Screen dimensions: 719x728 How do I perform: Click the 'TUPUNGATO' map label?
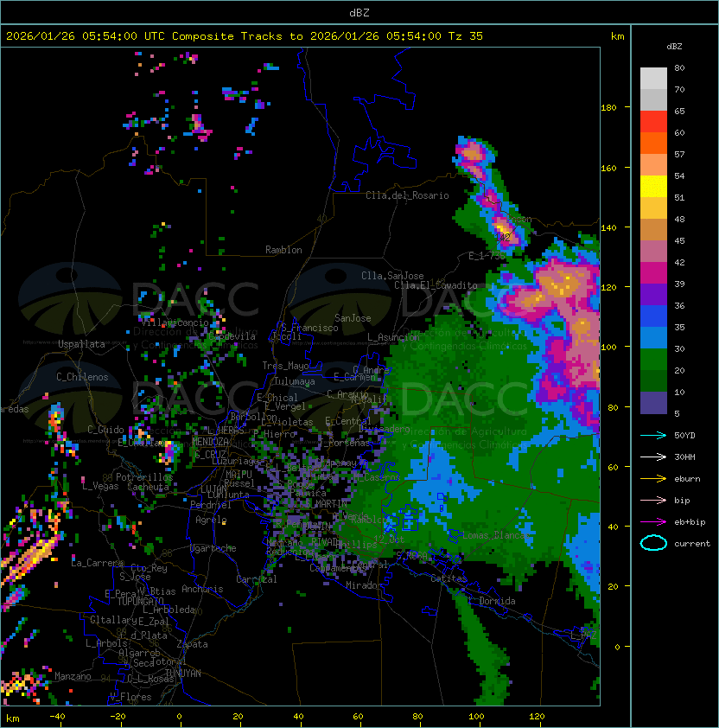[140, 601]
